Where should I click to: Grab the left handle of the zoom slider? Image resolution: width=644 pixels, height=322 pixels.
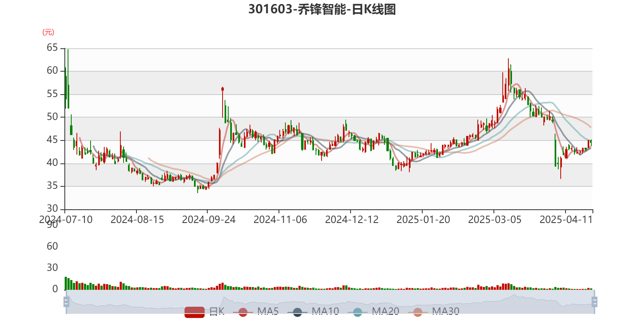click(66, 302)
